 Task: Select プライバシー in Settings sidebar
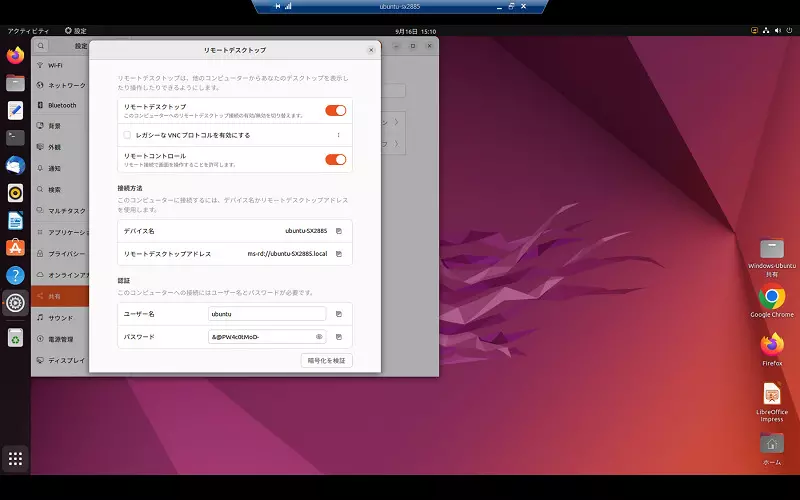point(60,254)
